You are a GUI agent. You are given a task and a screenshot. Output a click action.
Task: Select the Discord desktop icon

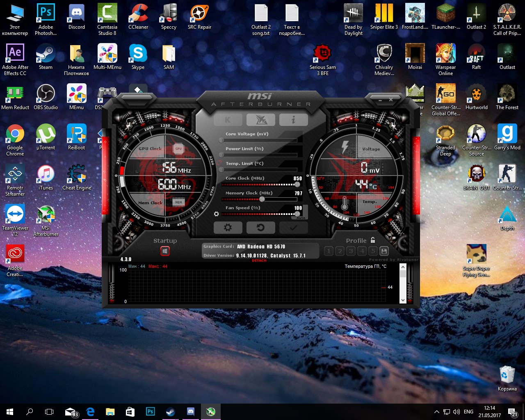click(77, 17)
